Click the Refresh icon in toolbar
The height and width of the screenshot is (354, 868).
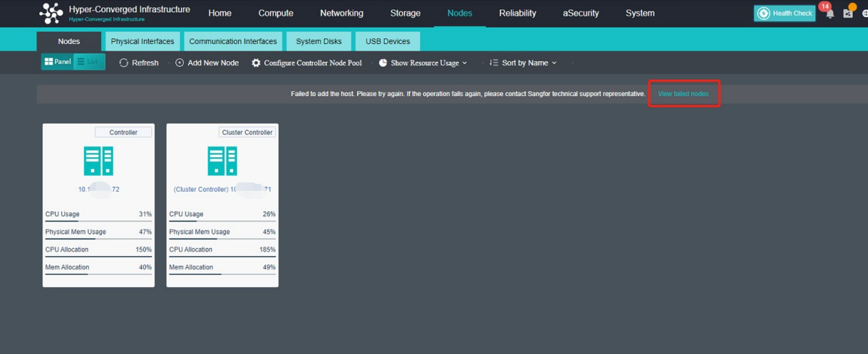(124, 63)
